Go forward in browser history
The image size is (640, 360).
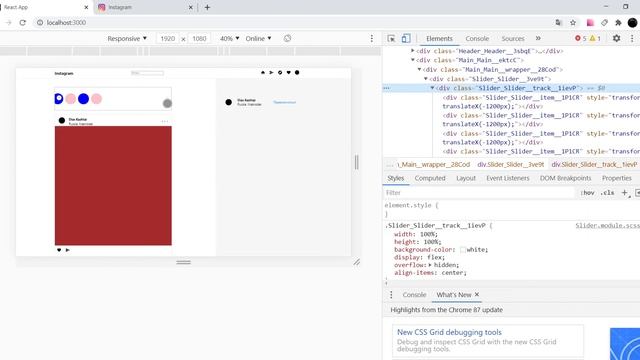(8, 22)
